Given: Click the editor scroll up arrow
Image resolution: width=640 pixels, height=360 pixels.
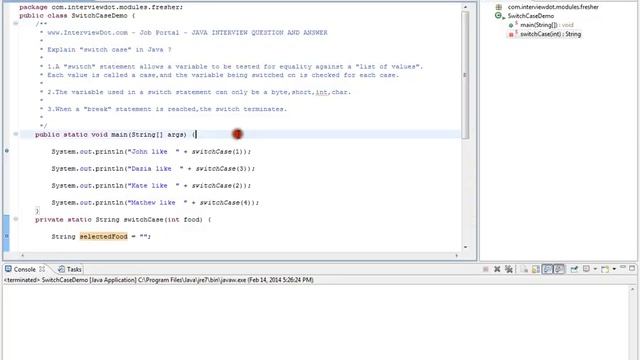Looking at the screenshot, I should click(x=465, y=7).
